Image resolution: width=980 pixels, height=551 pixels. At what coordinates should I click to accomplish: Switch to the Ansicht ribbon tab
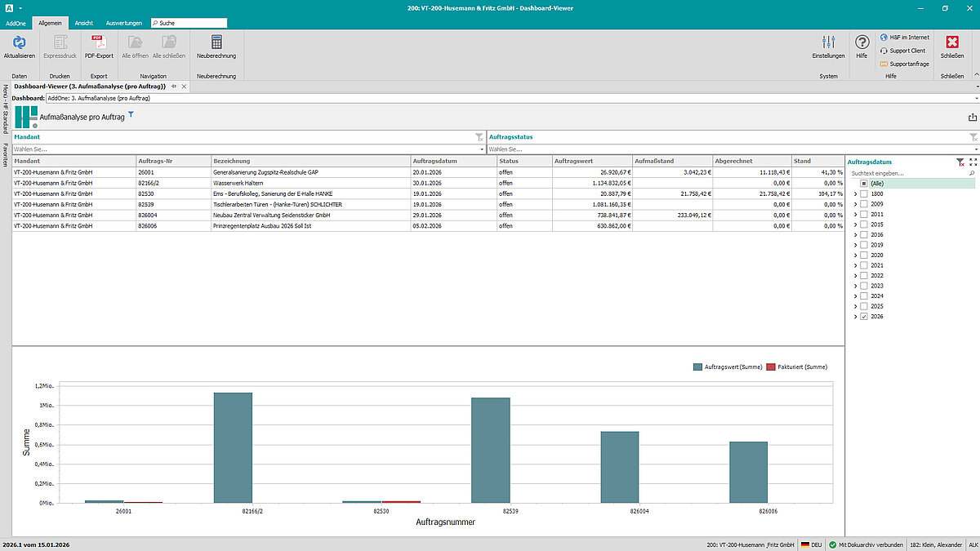tap(84, 23)
